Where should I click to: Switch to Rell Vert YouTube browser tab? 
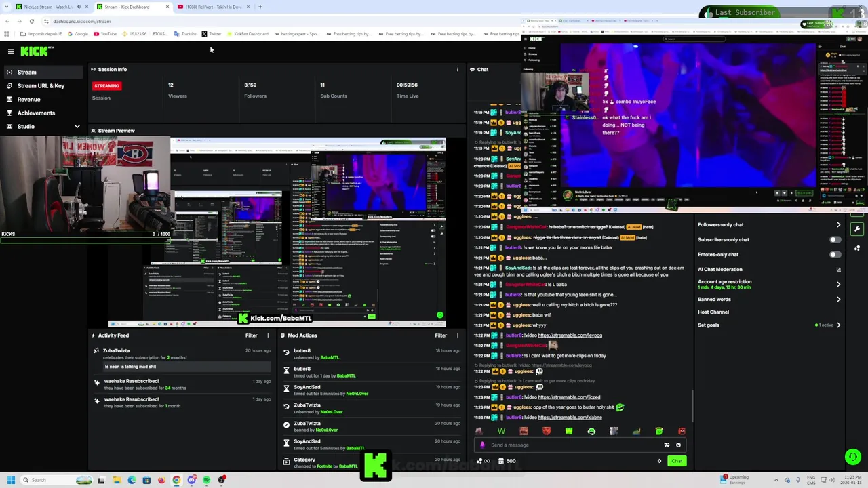point(212,7)
